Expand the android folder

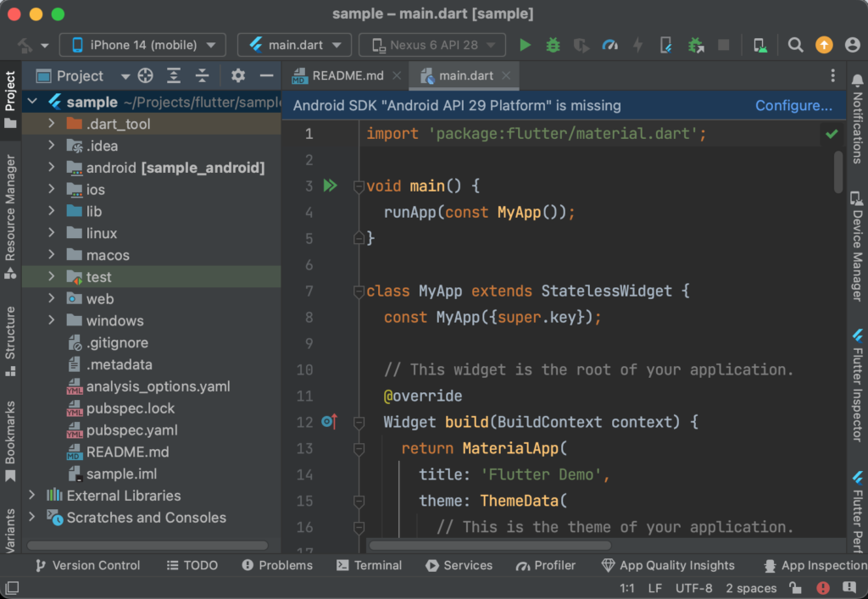click(52, 167)
